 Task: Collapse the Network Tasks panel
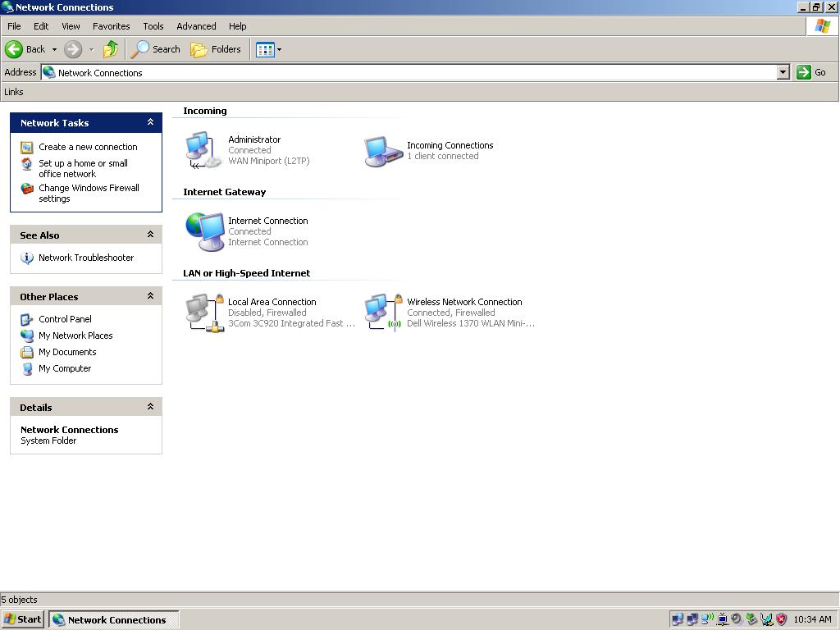click(150, 122)
